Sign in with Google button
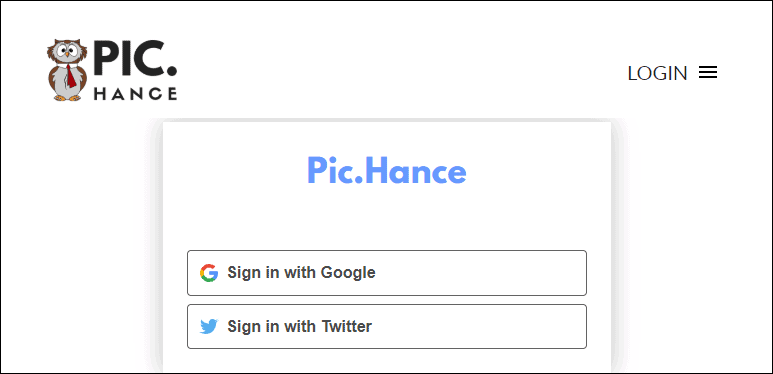Screen dimensions: 773x374 387,273
